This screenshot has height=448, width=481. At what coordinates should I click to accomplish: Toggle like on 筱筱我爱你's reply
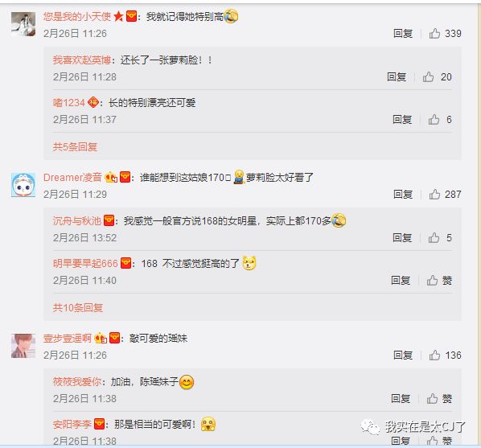(439, 399)
